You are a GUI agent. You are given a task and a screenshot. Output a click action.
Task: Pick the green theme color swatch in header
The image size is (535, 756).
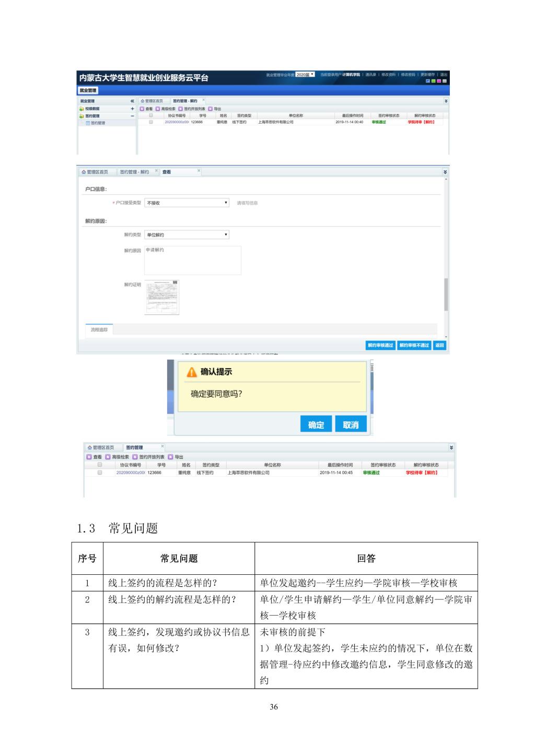click(x=433, y=81)
